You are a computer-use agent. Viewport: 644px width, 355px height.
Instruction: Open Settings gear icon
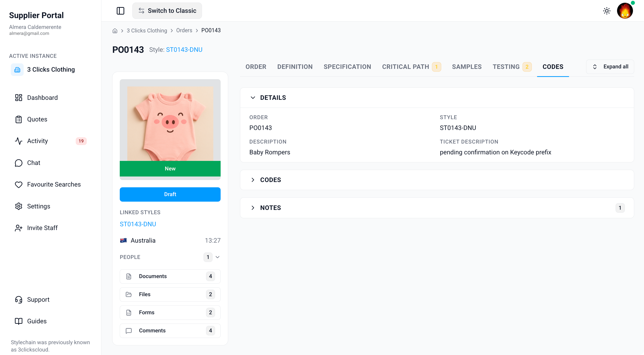(19, 206)
